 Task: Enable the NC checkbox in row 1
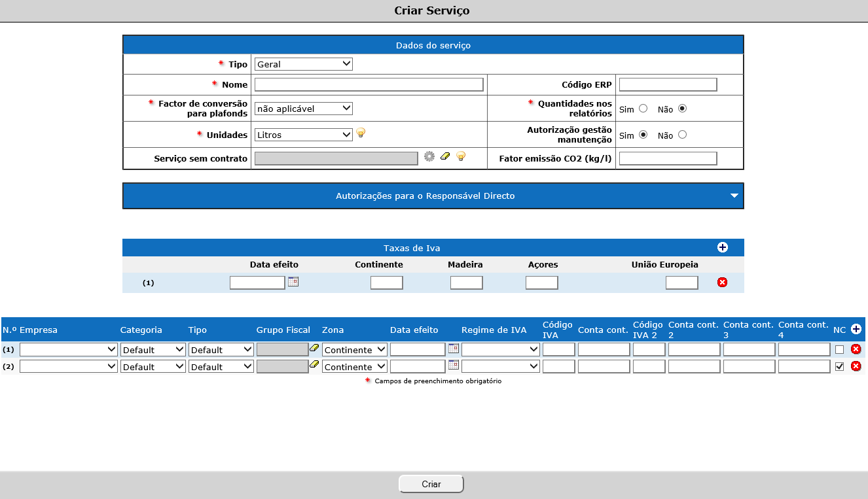[x=839, y=350]
